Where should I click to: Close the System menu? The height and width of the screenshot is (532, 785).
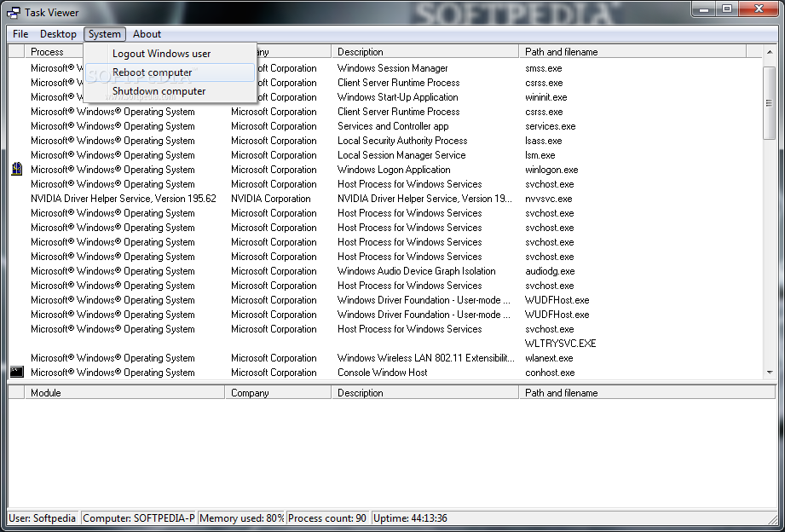click(105, 34)
